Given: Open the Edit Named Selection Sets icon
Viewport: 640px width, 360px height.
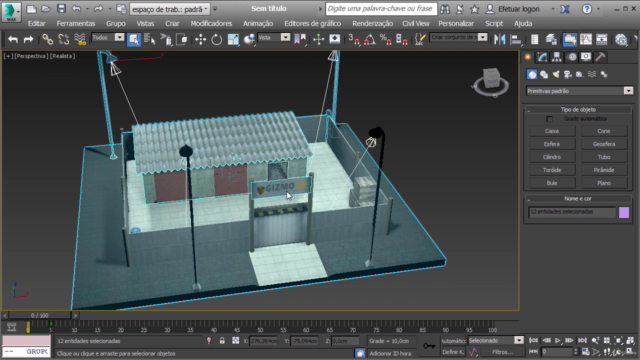Looking at the screenshot, I should click(420, 39).
